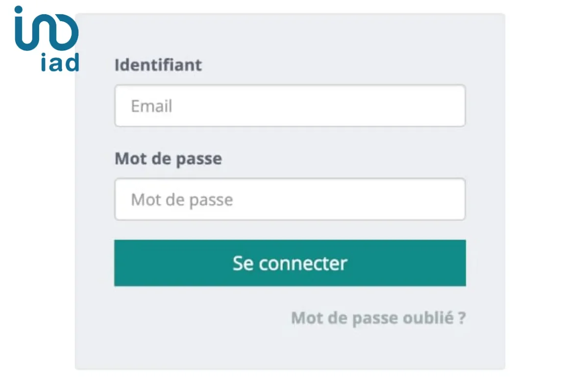Screen dimensions: 588x392
Task: Click the Mot de passe placeholder text
Action: [x=181, y=199]
